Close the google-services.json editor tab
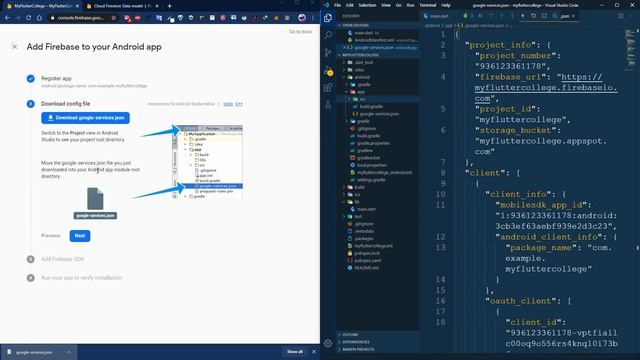The image size is (640, 360). click(x=573, y=16)
